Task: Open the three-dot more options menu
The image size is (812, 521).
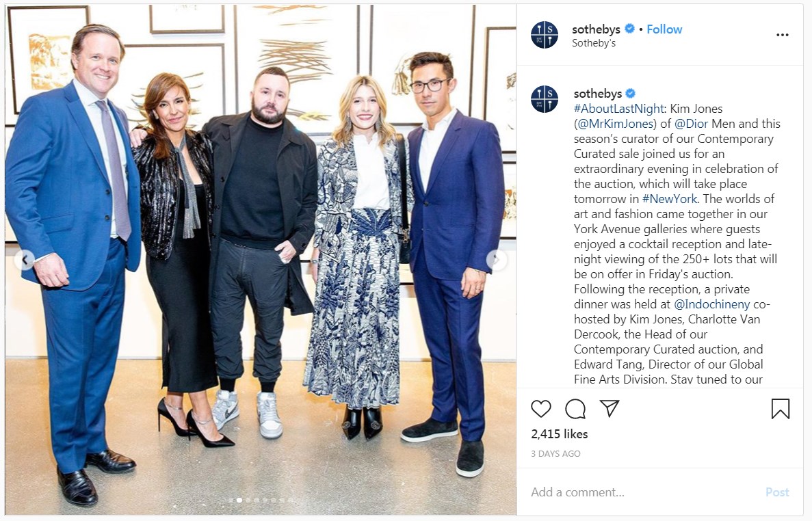Action: click(782, 35)
